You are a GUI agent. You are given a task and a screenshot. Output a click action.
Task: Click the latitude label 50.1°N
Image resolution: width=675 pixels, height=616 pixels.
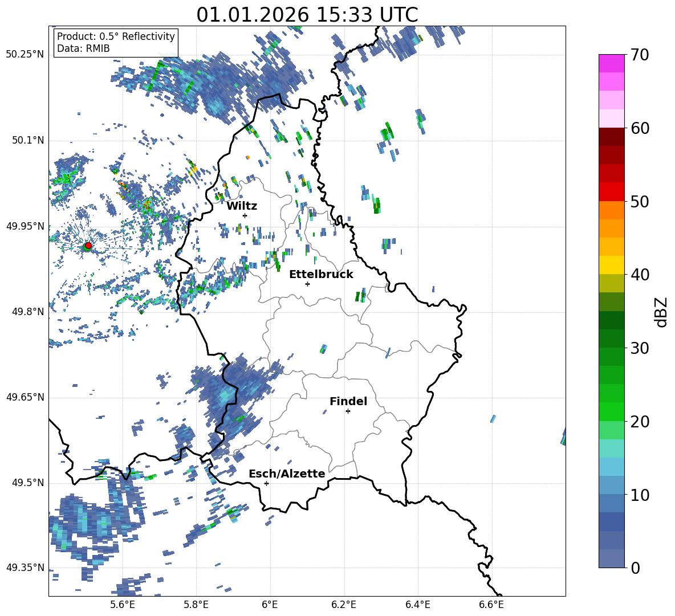(28, 140)
